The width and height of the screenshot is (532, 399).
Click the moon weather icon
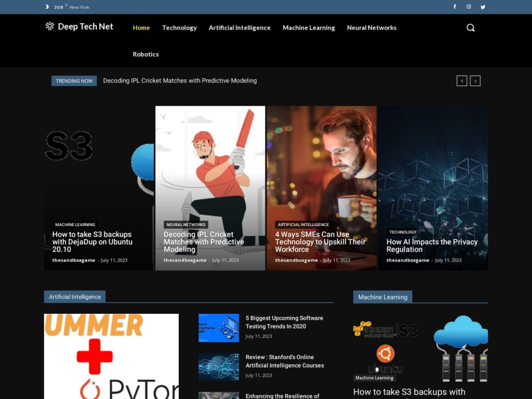click(47, 7)
